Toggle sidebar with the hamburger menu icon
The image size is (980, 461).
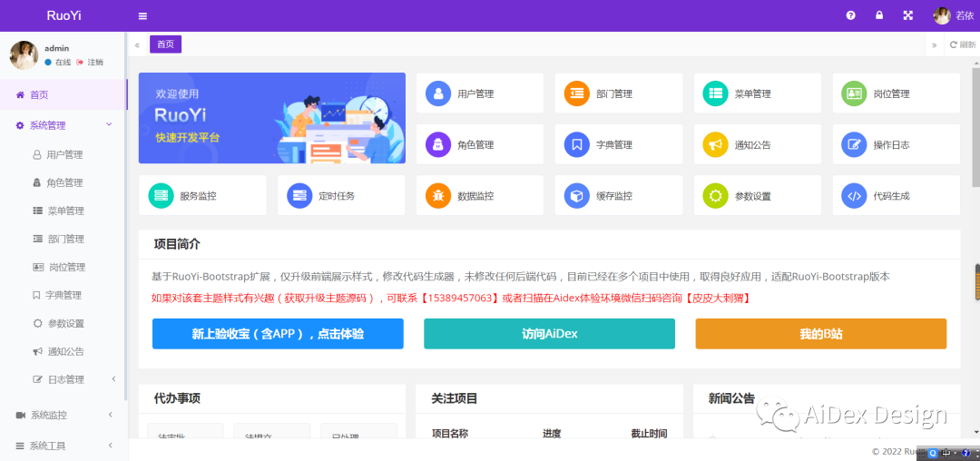click(142, 15)
